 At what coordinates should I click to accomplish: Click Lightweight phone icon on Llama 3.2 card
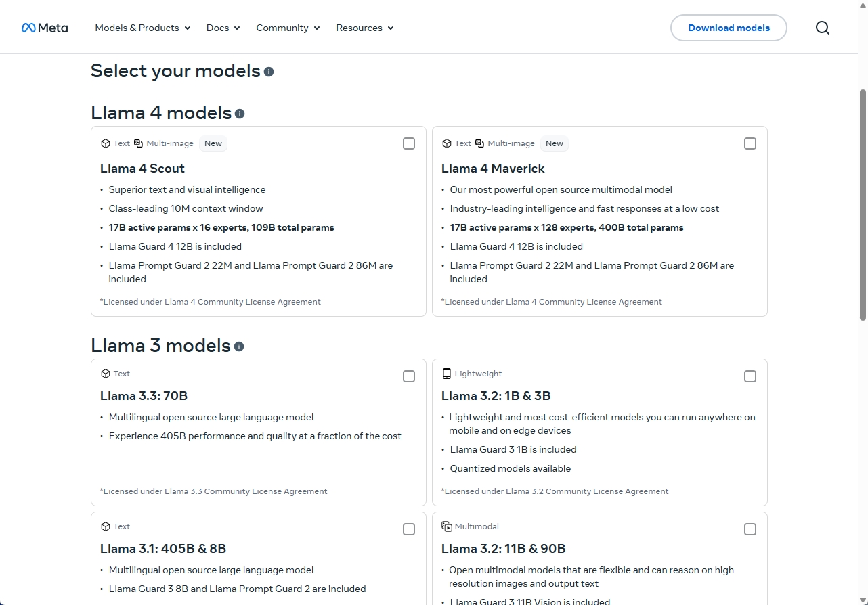click(446, 374)
